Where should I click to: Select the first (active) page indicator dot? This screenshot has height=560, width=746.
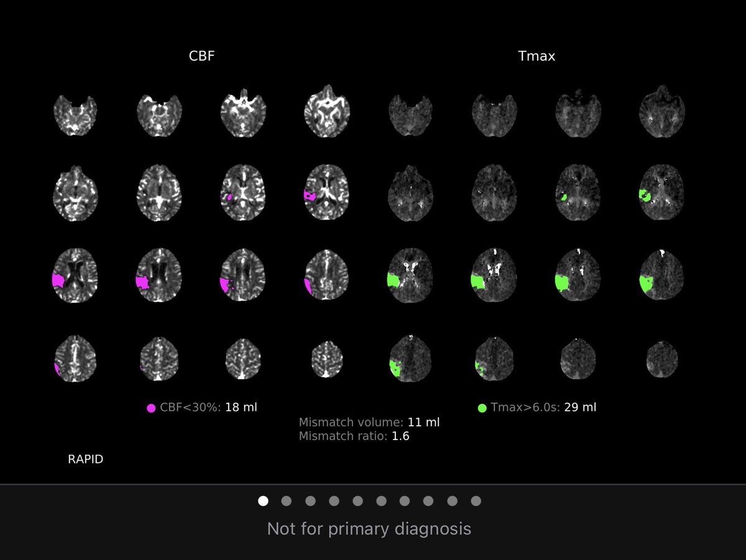click(x=263, y=501)
